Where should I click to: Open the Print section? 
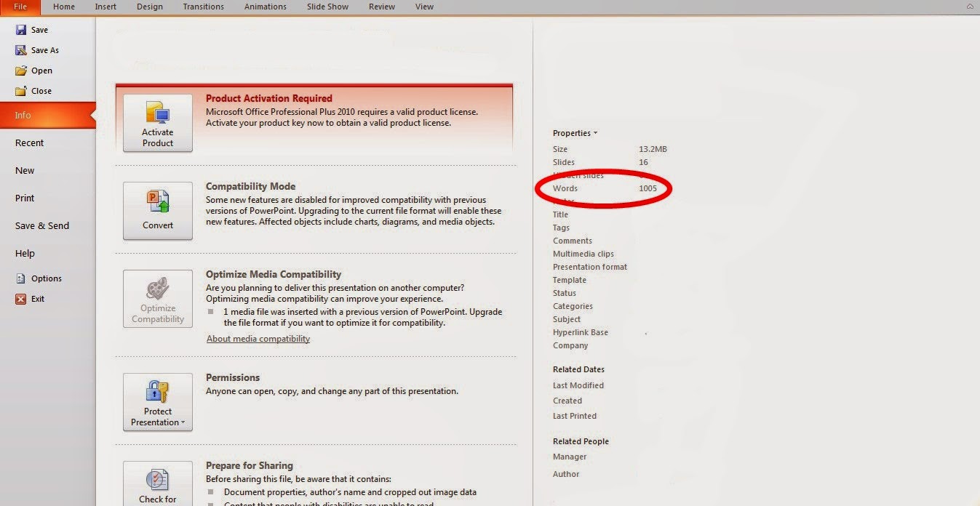[x=25, y=198]
